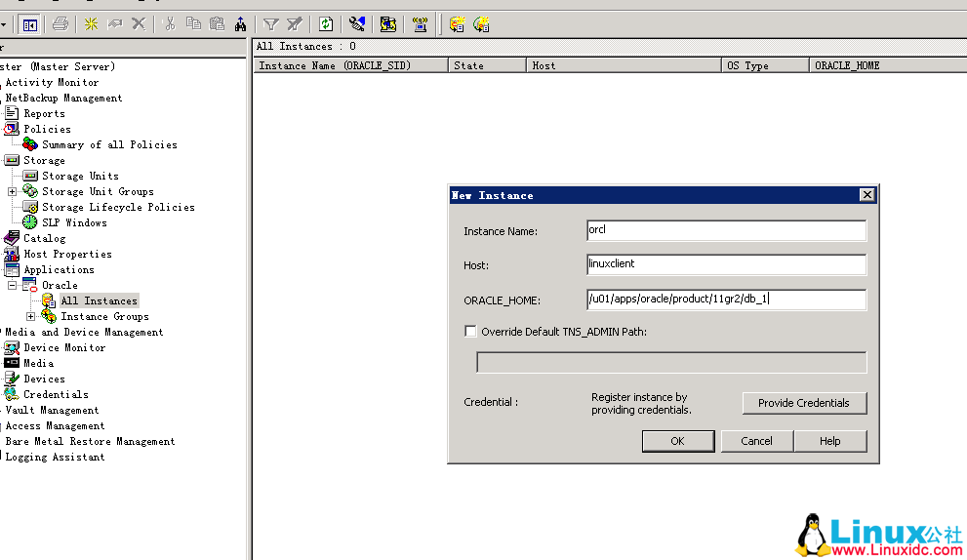Select Devices tree item
This screenshot has width=967, height=560.
44,380
